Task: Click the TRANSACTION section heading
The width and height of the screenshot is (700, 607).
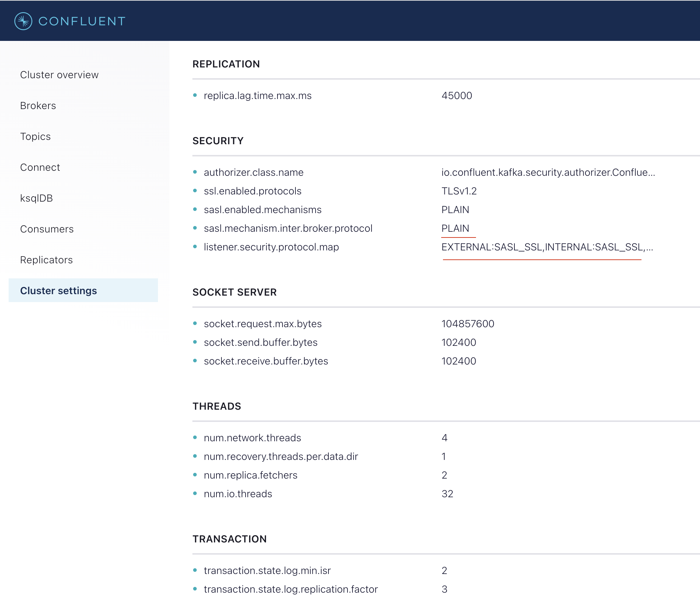Action: (x=229, y=539)
